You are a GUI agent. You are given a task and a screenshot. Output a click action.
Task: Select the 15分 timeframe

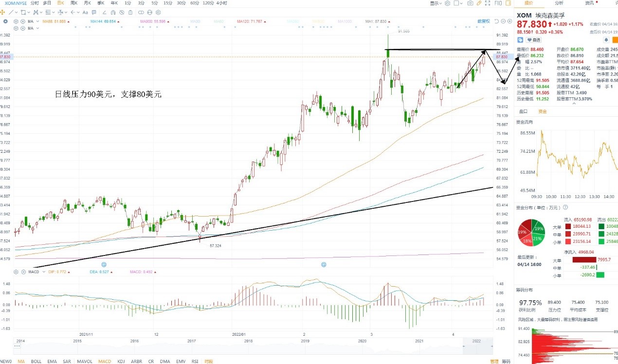point(168,3)
